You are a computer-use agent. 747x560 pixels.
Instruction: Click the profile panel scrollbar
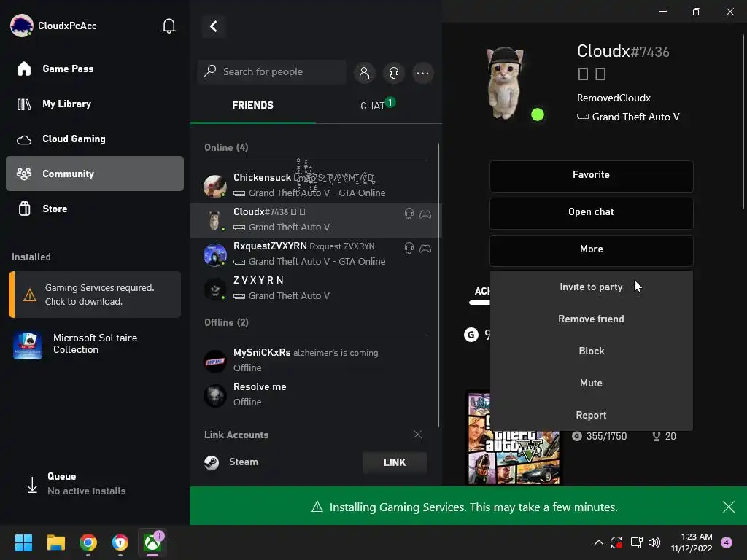[x=743, y=122]
